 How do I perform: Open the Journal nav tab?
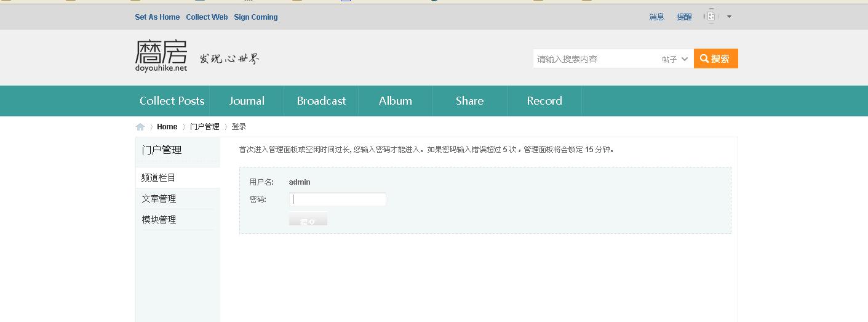[x=247, y=101]
